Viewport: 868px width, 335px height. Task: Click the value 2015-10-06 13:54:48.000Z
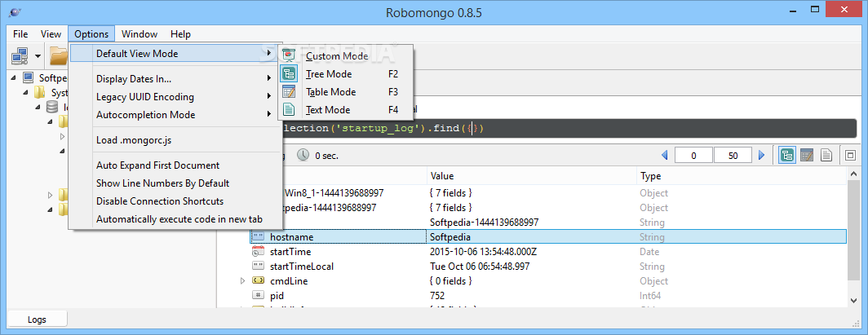(x=484, y=252)
